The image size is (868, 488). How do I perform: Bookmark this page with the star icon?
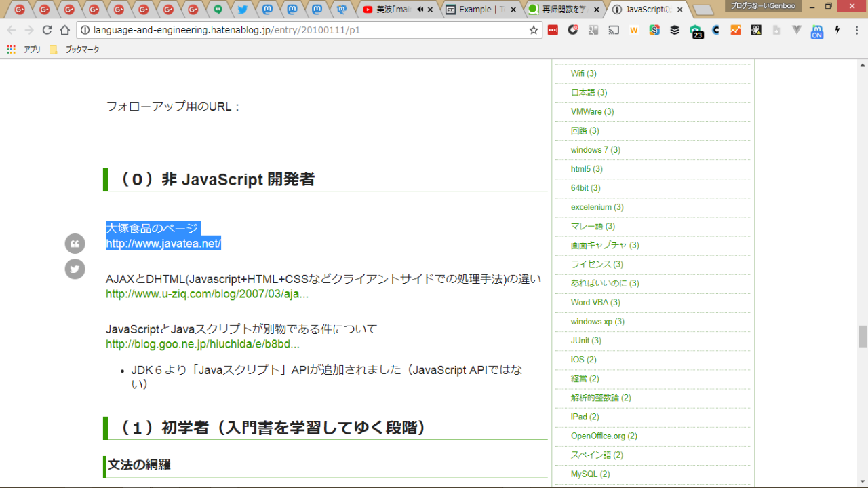pyautogui.click(x=533, y=30)
